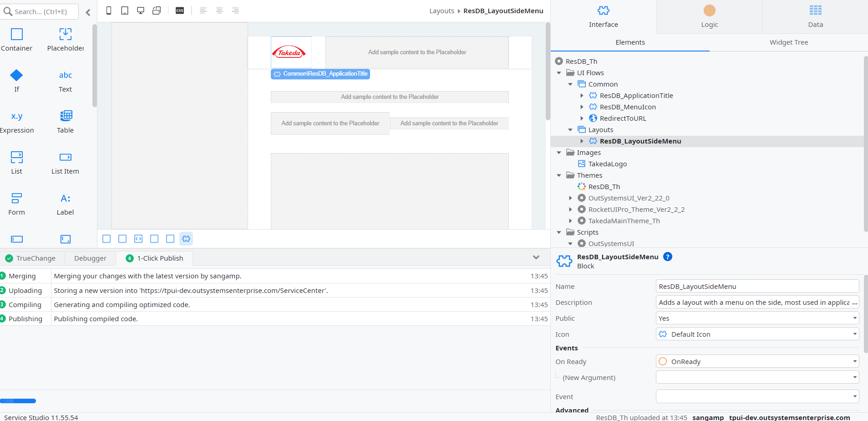
Task: Switch to the Logic tab
Action: (x=709, y=16)
